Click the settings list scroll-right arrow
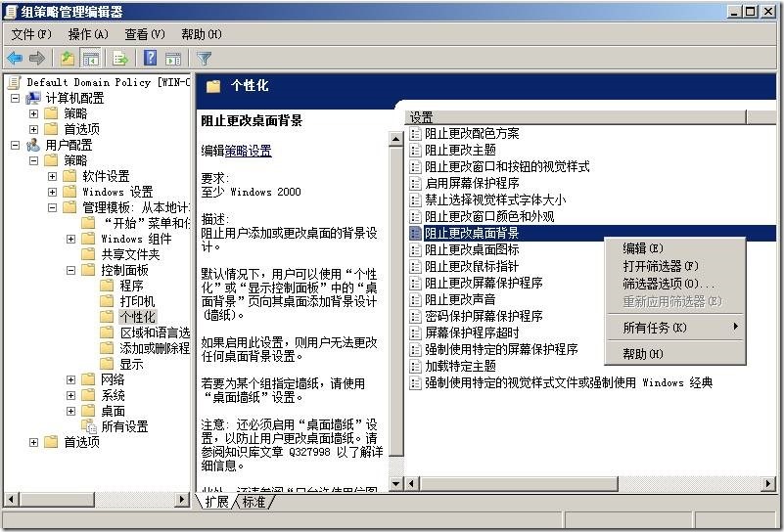The width and height of the screenshot is (784, 532). [768, 483]
